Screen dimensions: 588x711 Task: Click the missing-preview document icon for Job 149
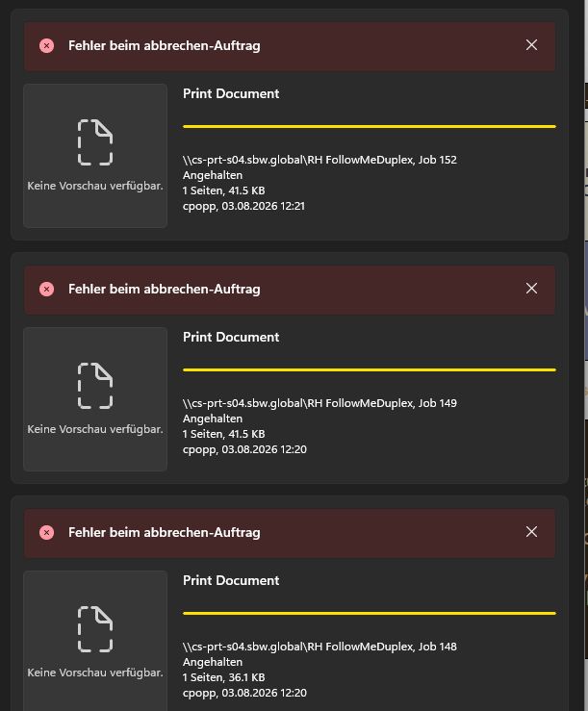click(95, 386)
